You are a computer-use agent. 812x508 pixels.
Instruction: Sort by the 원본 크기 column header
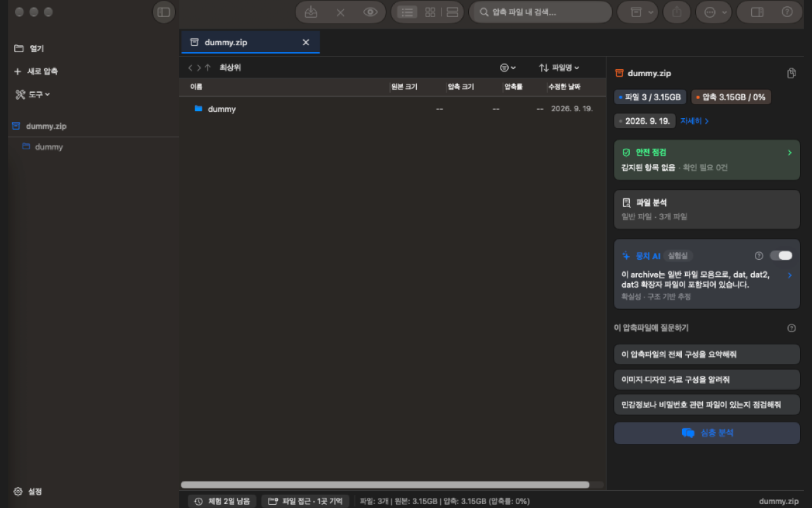click(404, 87)
